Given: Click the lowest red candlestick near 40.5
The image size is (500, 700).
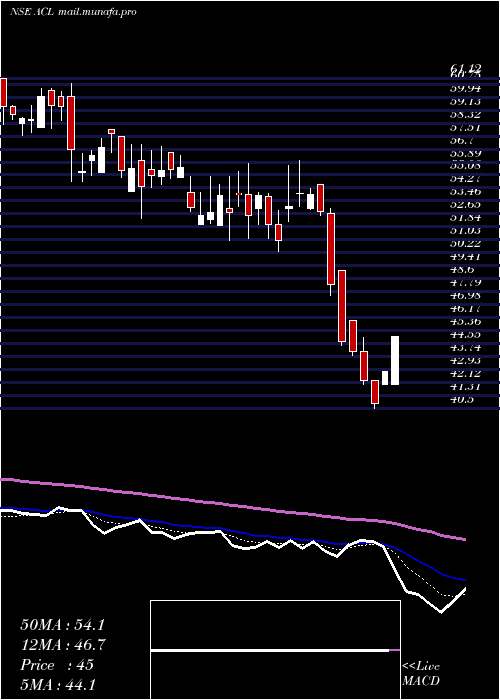Looking at the screenshot, I should coord(375,393).
